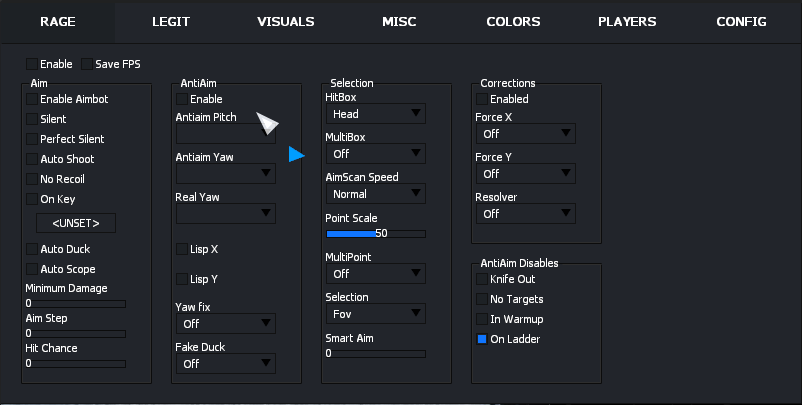
Task: Enable the AntiAim checkbox
Action: [x=182, y=99]
